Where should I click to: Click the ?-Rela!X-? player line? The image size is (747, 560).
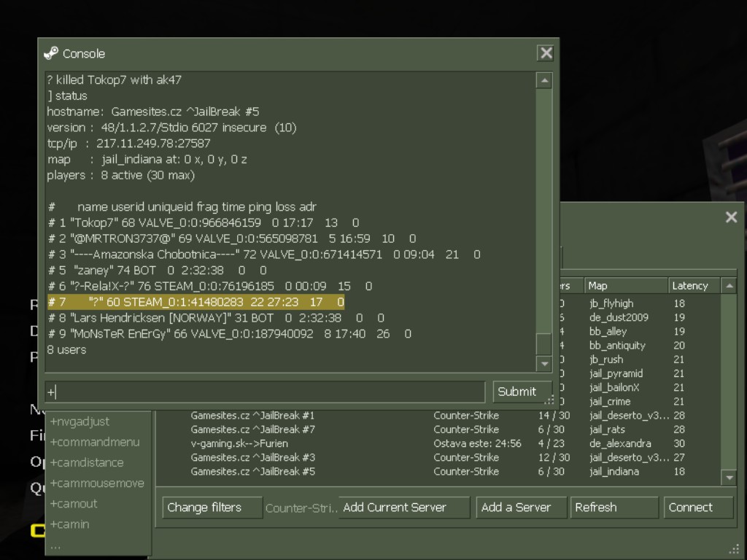(x=210, y=286)
